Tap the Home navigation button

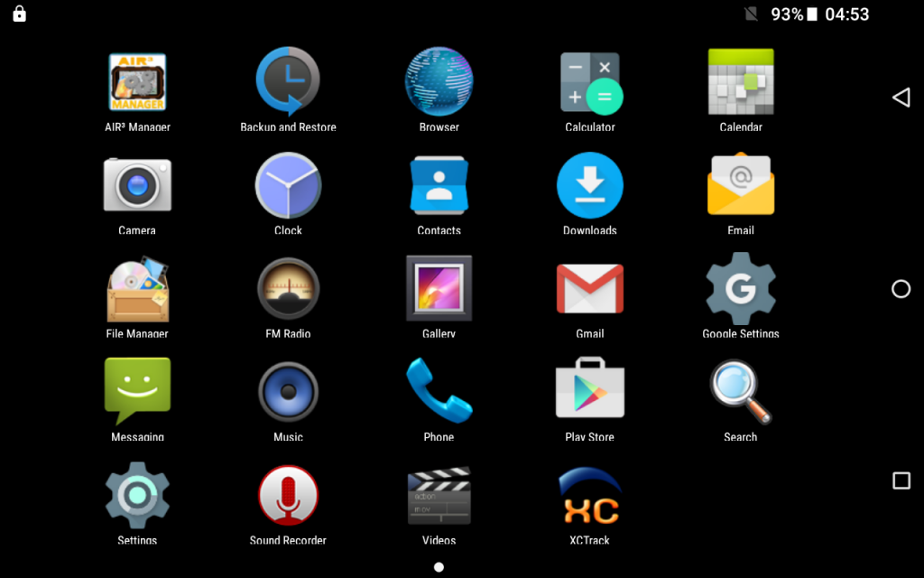click(x=901, y=289)
